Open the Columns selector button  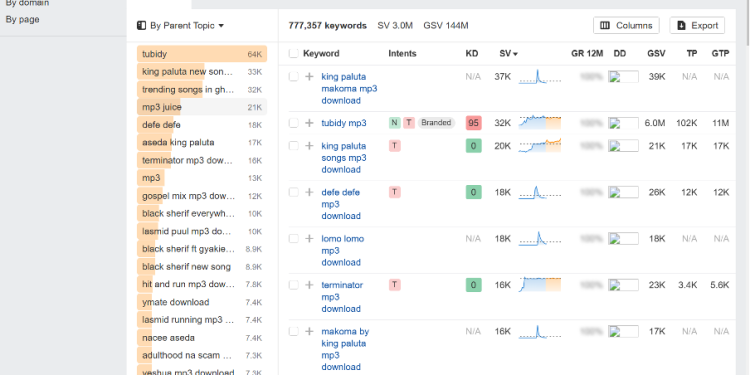626,25
